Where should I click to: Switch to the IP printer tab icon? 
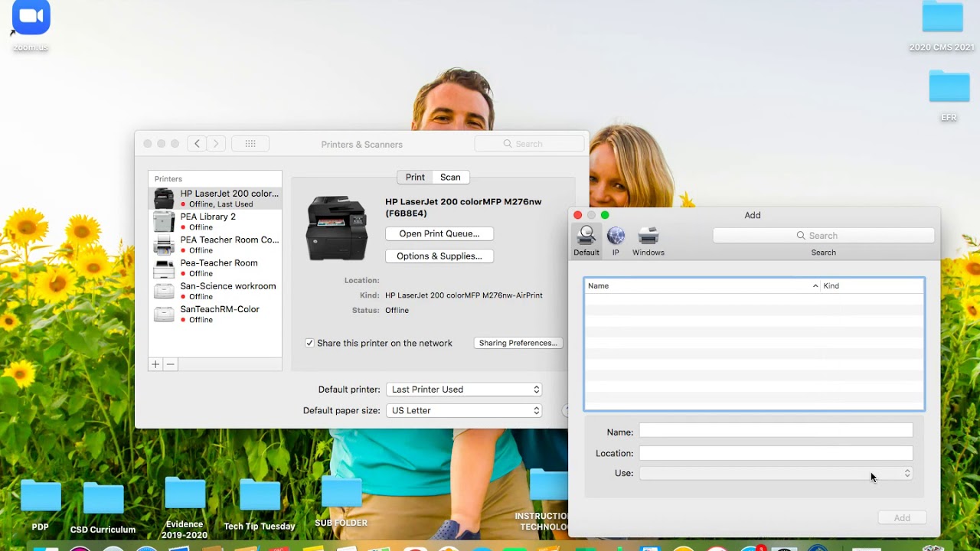616,240
